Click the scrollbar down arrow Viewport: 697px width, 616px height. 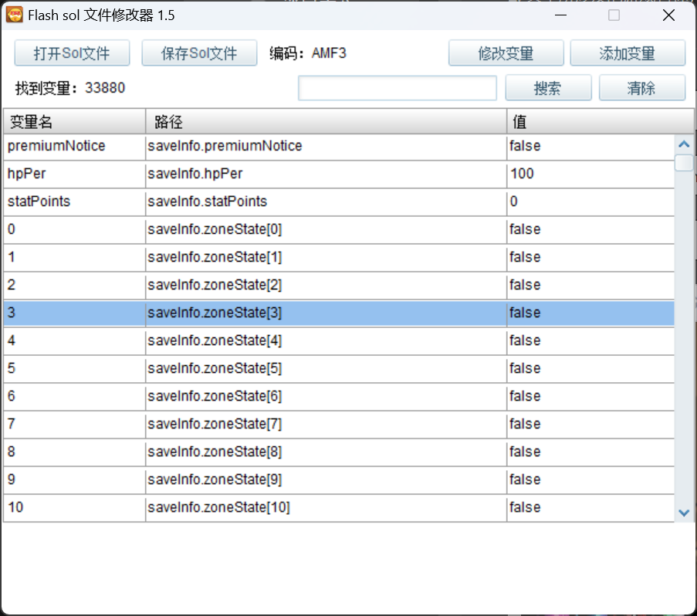click(683, 512)
